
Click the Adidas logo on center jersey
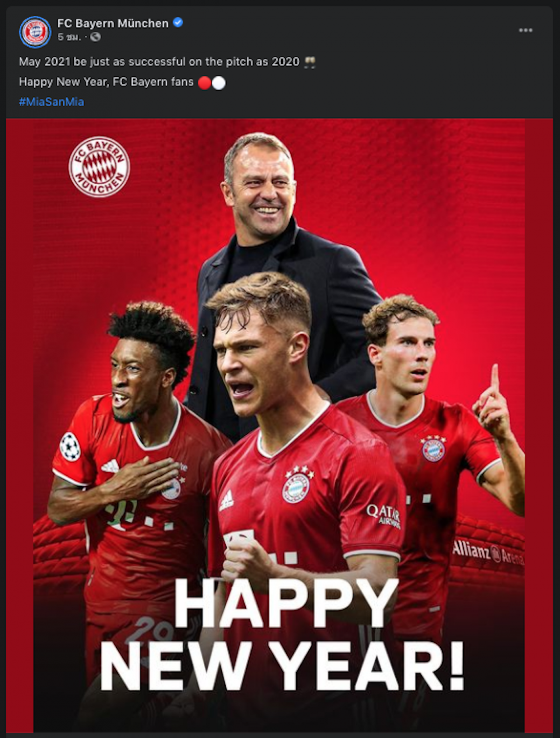point(226,499)
